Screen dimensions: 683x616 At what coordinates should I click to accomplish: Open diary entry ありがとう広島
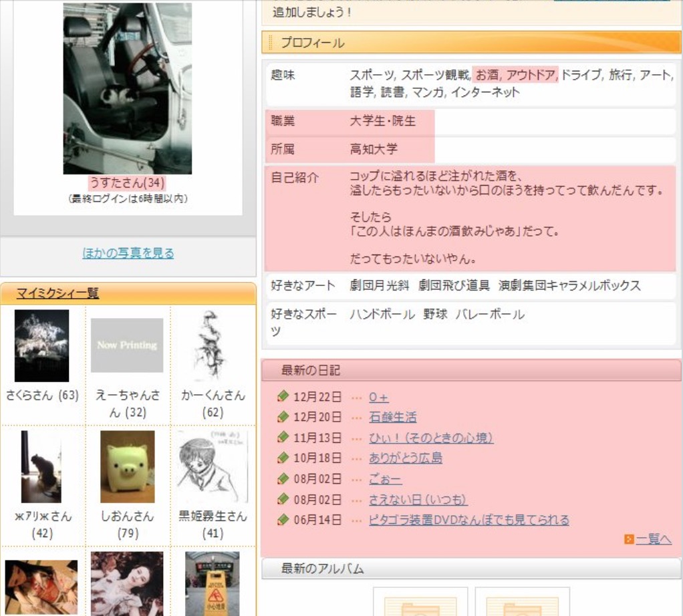tap(406, 458)
